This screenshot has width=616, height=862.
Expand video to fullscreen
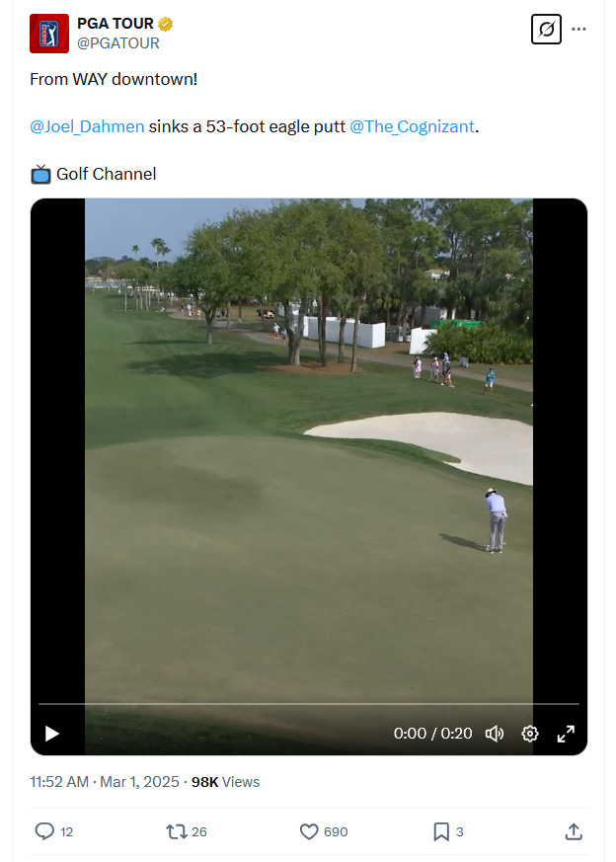click(x=566, y=734)
